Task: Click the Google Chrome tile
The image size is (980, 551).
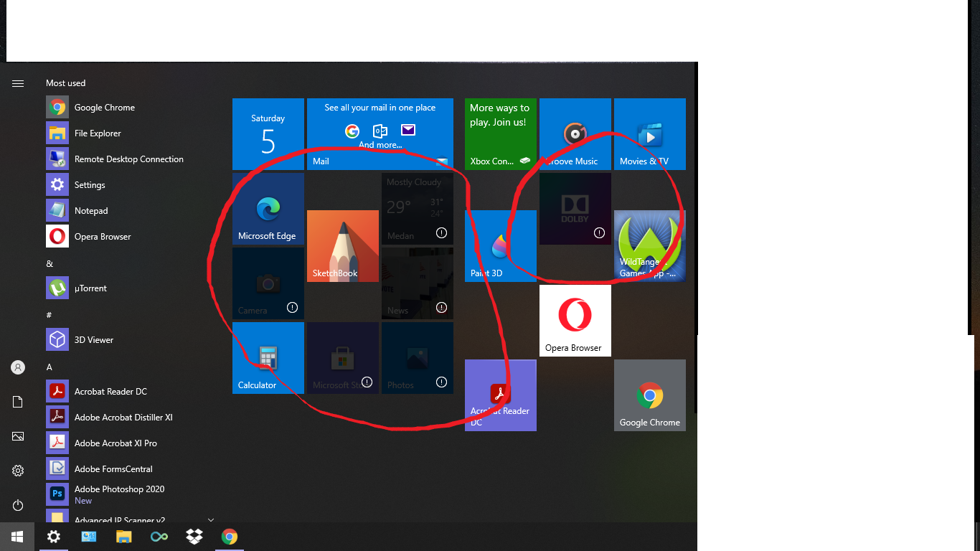Action: coord(650,395)
